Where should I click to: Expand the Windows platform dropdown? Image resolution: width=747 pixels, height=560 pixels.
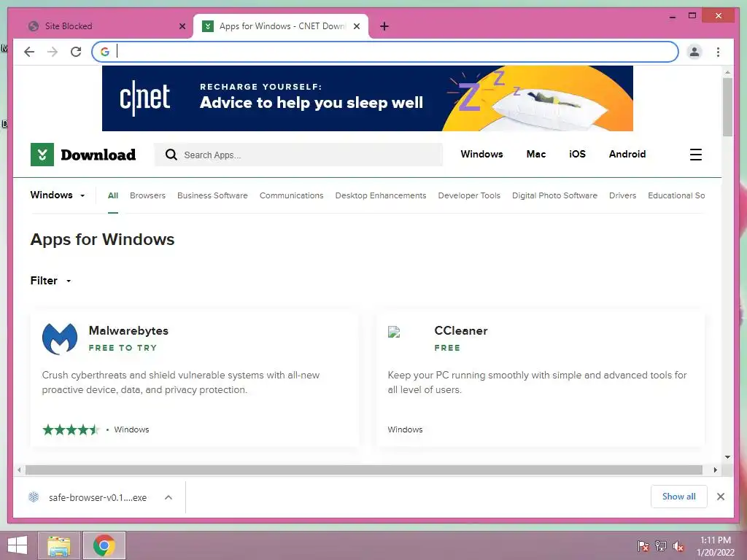tap(58, 195)
